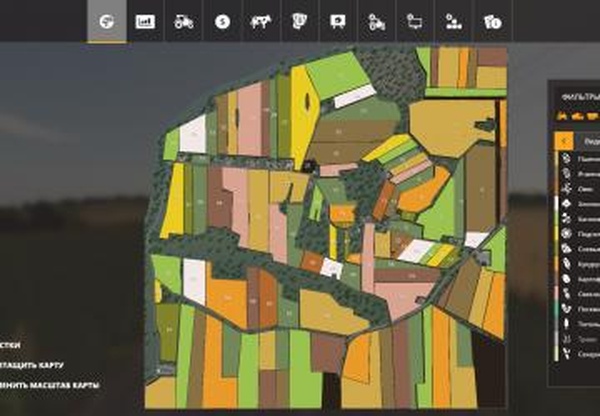Toggle the Картофель (potato) crop filter

[x=579, y=279]
